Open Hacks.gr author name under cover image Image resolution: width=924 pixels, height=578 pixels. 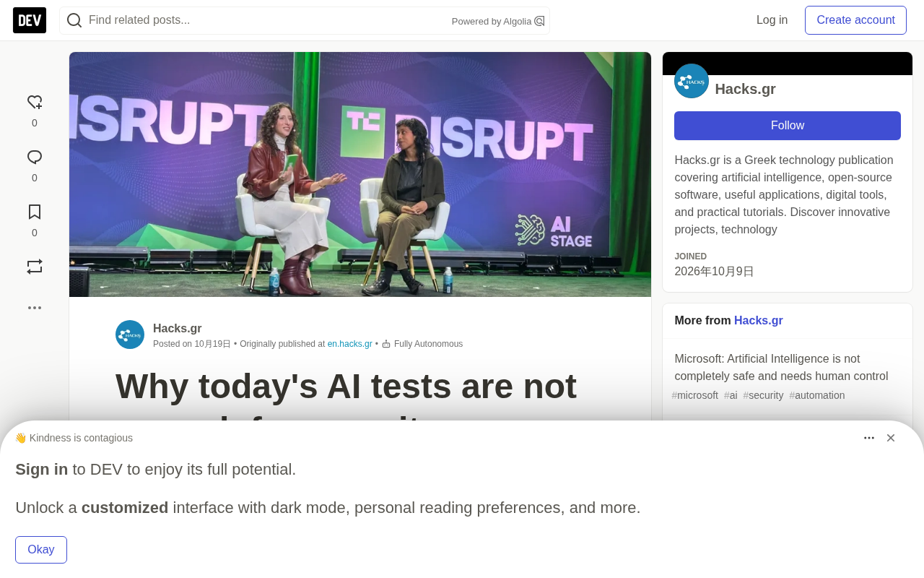[178, 329]
